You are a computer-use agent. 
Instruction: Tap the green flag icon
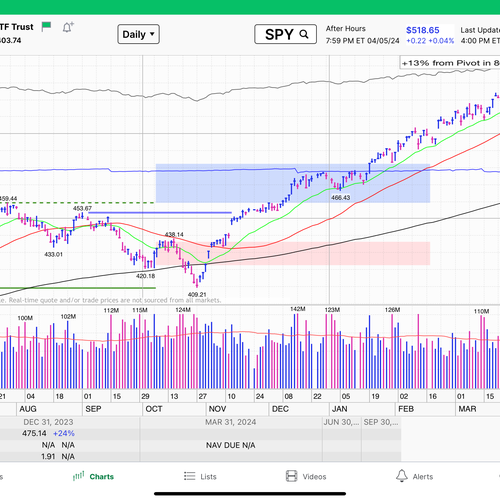(46, 26)
